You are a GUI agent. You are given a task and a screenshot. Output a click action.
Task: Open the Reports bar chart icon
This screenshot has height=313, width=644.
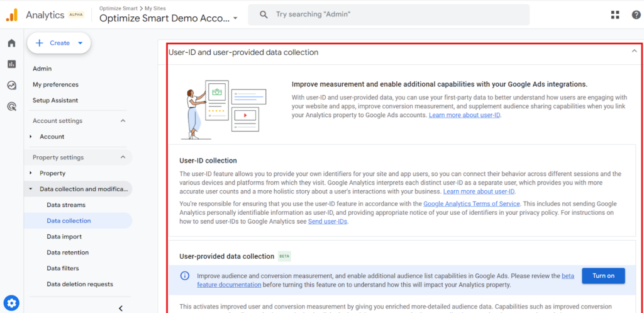click(x=11, y=64)
